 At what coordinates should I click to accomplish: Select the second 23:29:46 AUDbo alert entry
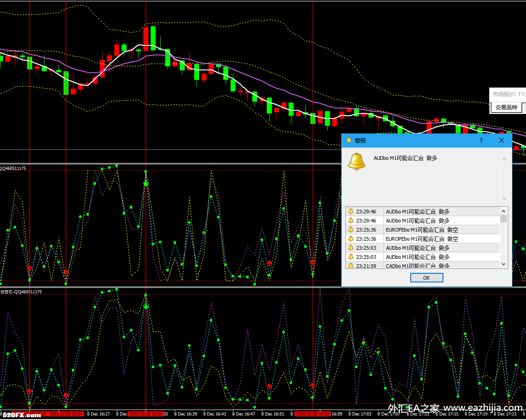pyautogui.click(x=423, y=221)
